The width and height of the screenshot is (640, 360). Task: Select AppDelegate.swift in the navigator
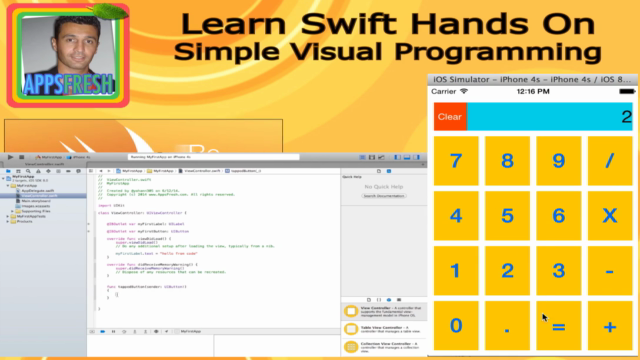[x=35, y=191]
